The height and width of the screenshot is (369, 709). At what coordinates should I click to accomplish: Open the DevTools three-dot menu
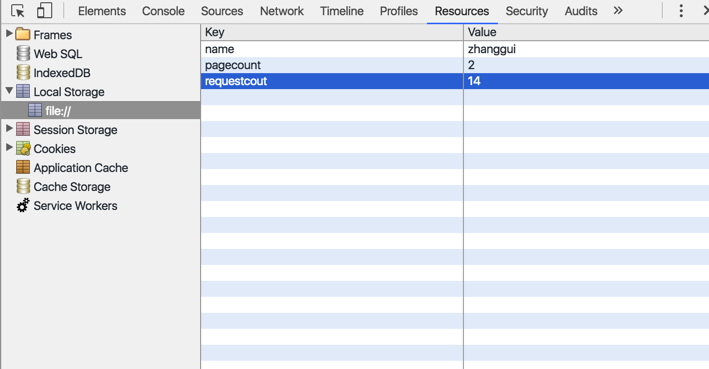coord(681,11)
